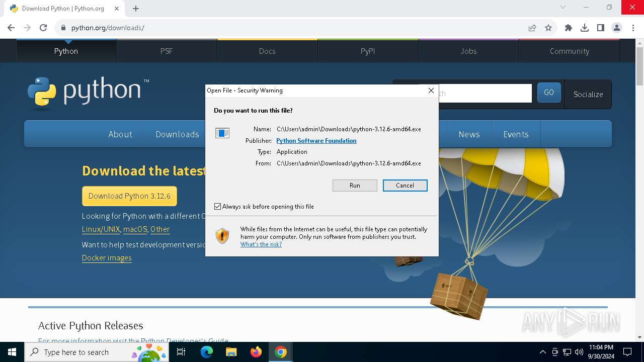Open Task View on the taskbar
This screenshot has height=362, width=644.
point(181,352)
